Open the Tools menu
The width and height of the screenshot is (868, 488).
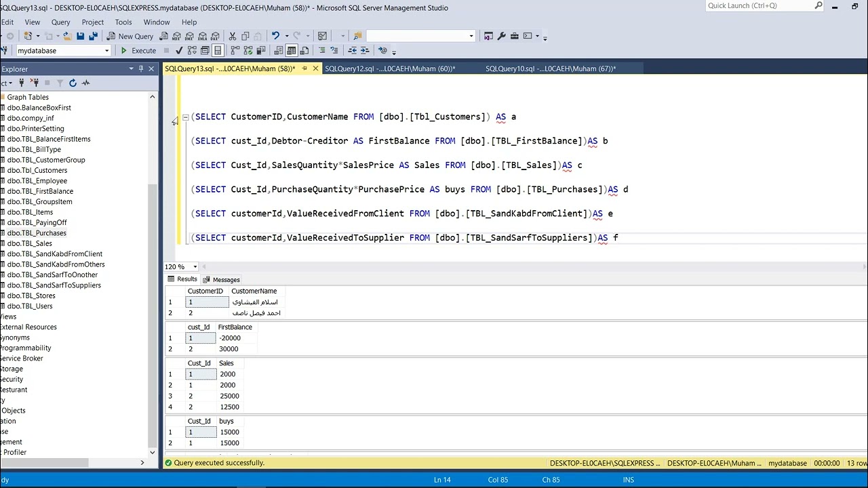(123, 22)
